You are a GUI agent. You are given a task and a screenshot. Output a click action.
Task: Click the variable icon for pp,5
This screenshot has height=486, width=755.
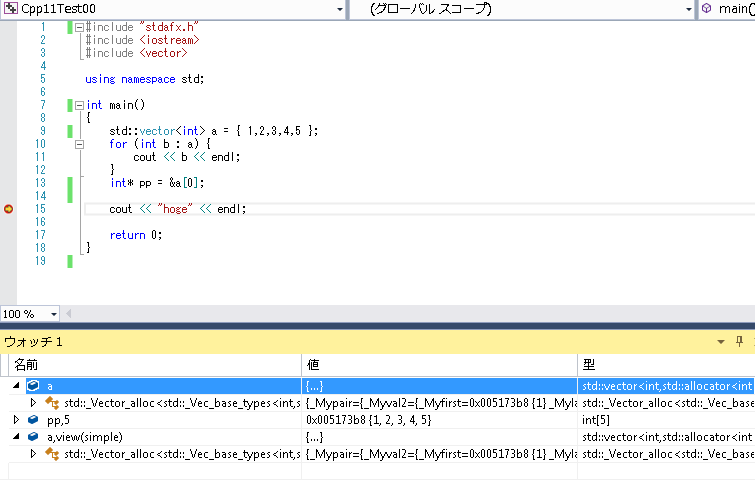pyautogui.click(x=33, y=420)
